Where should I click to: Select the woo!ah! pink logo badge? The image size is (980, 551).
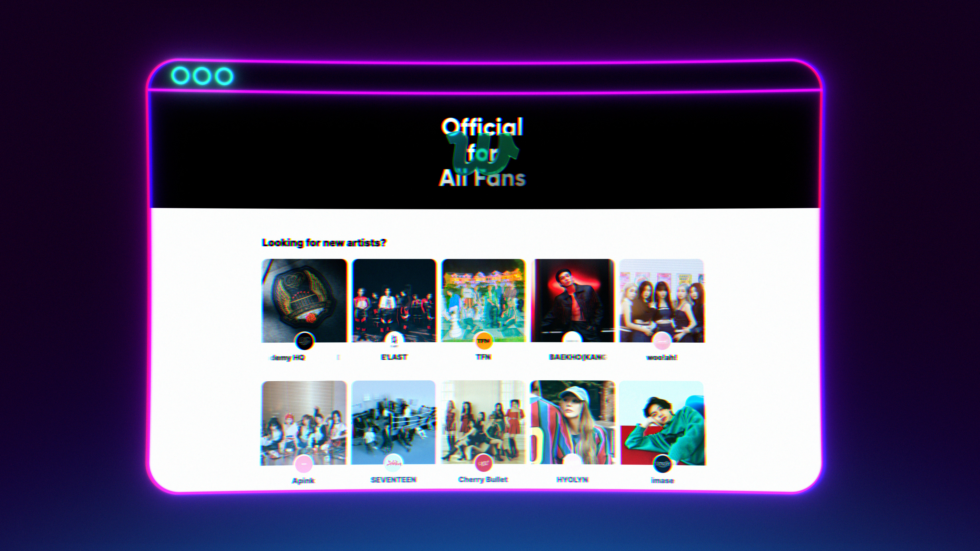pos(661,341)
